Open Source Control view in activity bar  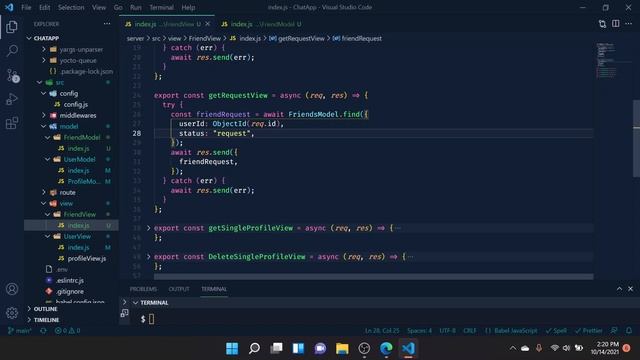(x=12, y=75)
